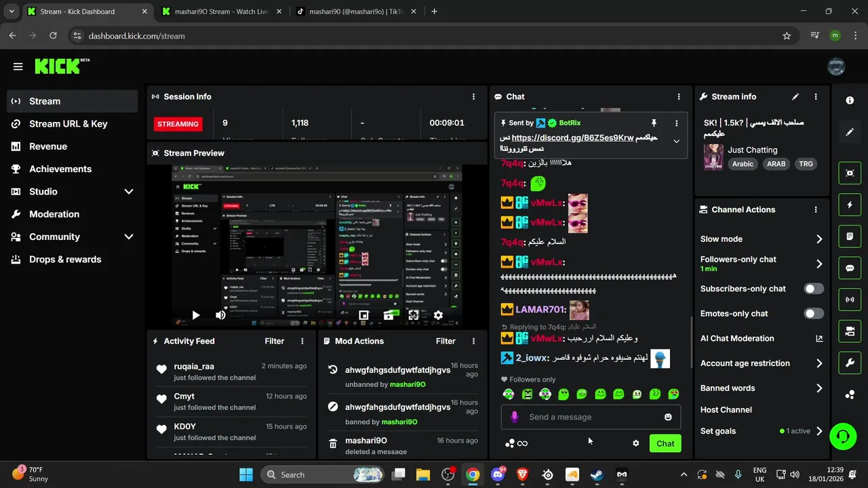Open Session Info three-dot menu

(474, 97)
